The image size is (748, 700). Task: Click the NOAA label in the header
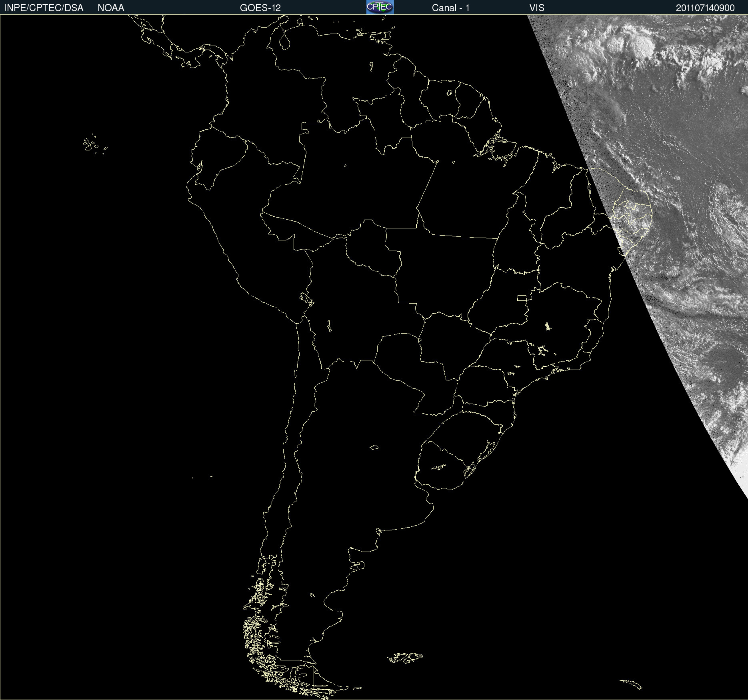tap(111, 8)
